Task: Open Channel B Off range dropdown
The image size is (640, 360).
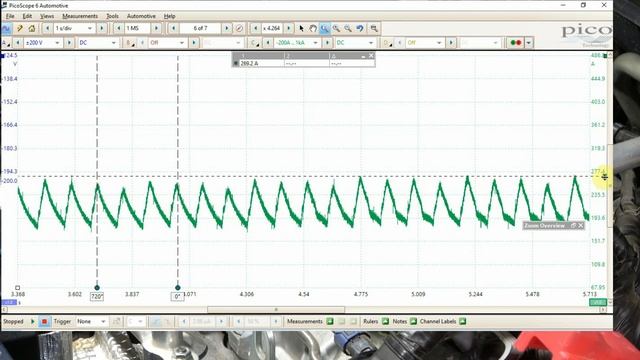Action: pyautogui.click(x=182, y=43)
